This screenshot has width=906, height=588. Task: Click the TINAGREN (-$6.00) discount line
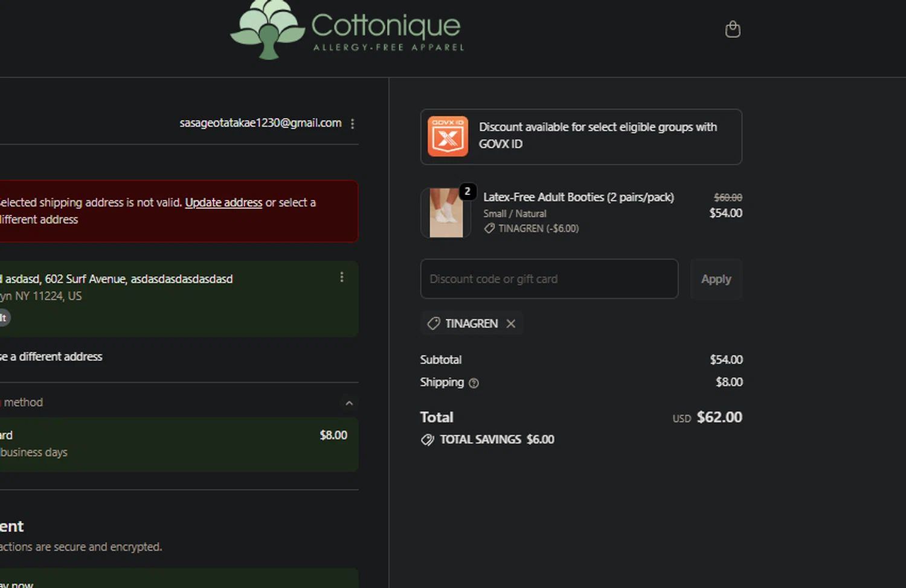click(532, 228)
